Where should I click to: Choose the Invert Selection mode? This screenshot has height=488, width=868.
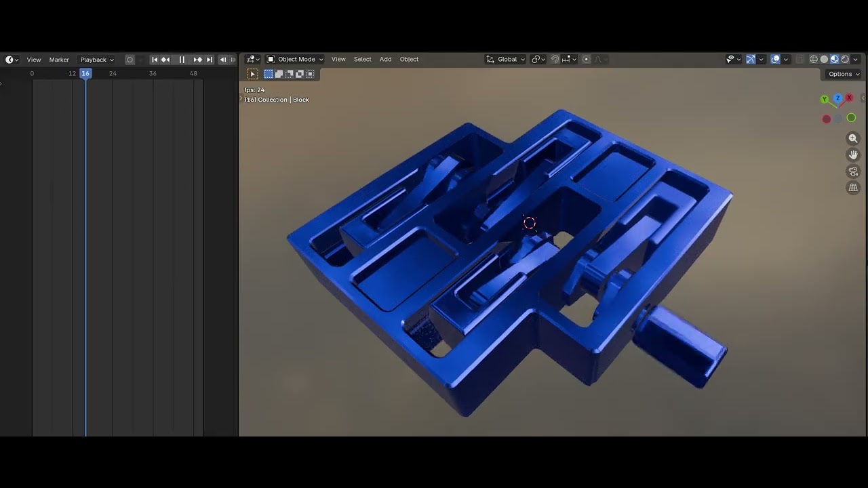click(x=300, y=74)
